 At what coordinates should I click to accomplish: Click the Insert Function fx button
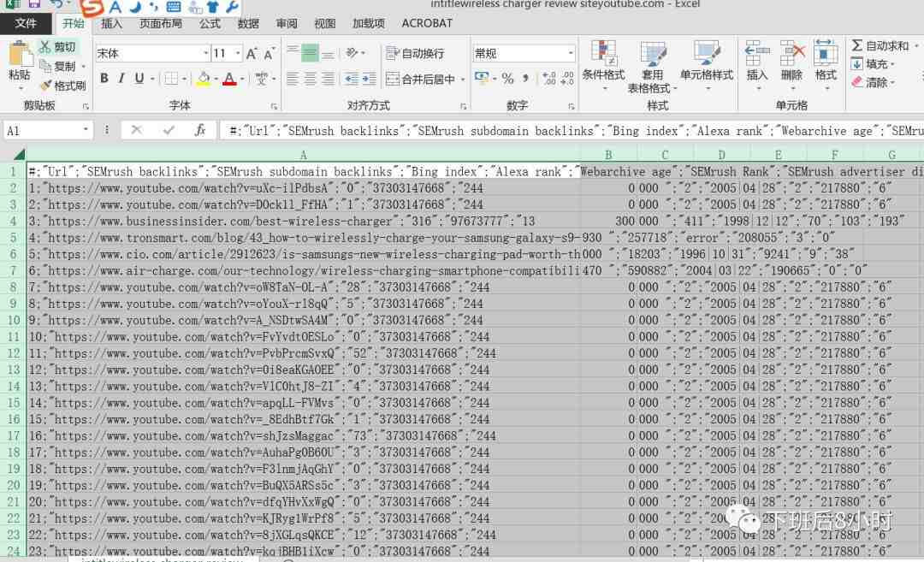pyautogui.click(x=199, y=130)
